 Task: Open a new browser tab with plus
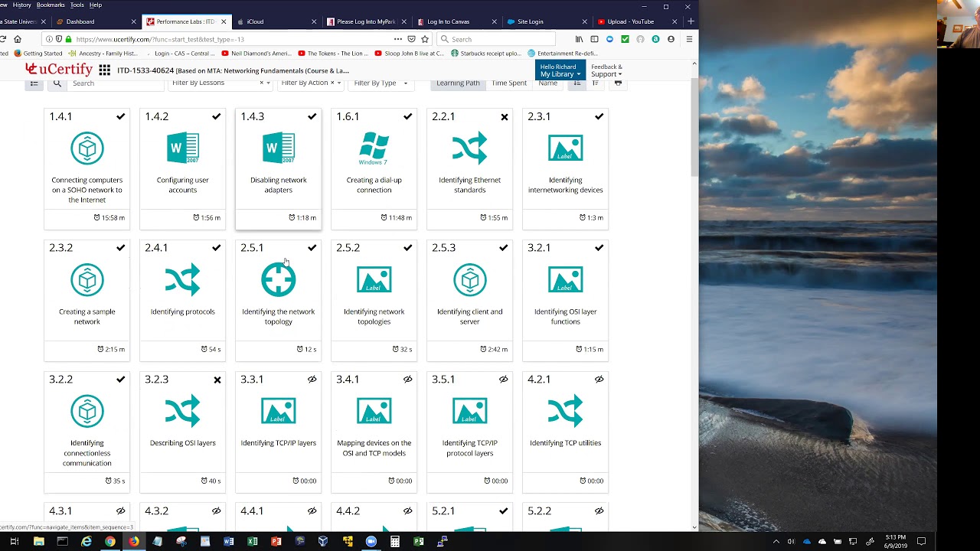[x=691, y=21]
